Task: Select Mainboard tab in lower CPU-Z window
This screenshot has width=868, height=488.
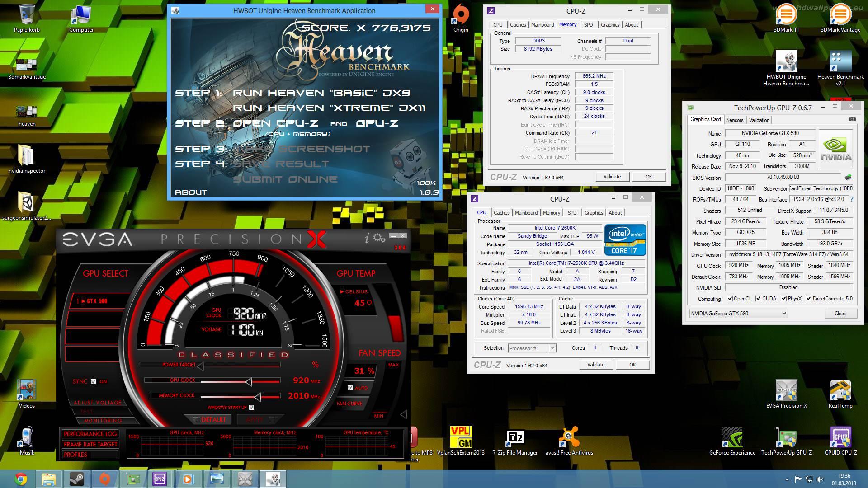Action: click(526, 213)
